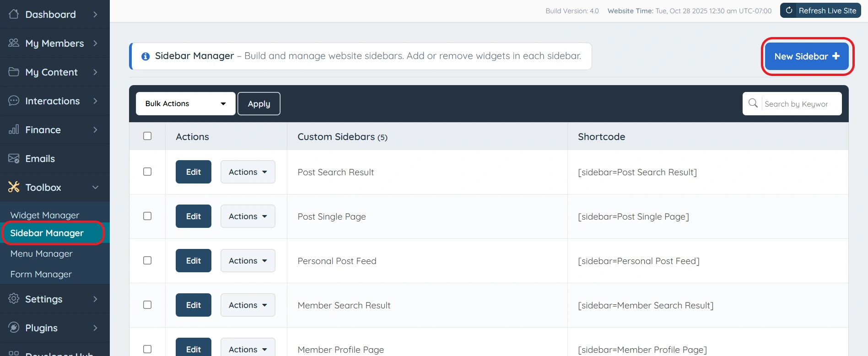
Task: Collapse the Toolbox menu chevron
Action: pyautogui.click(x=95, y=187)
